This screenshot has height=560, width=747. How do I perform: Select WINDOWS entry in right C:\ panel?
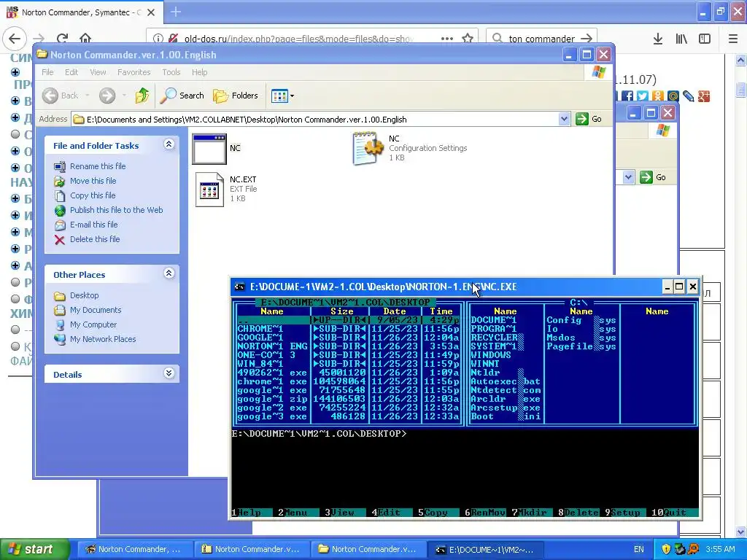pyautogui.click(x=491, y=355)
